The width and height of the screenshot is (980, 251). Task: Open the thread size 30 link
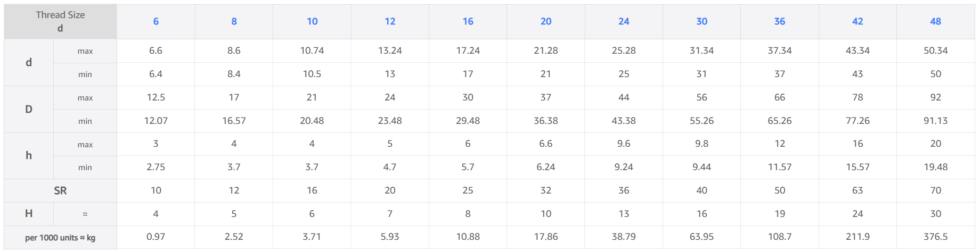pyautogui.click(x=701, y=21)
